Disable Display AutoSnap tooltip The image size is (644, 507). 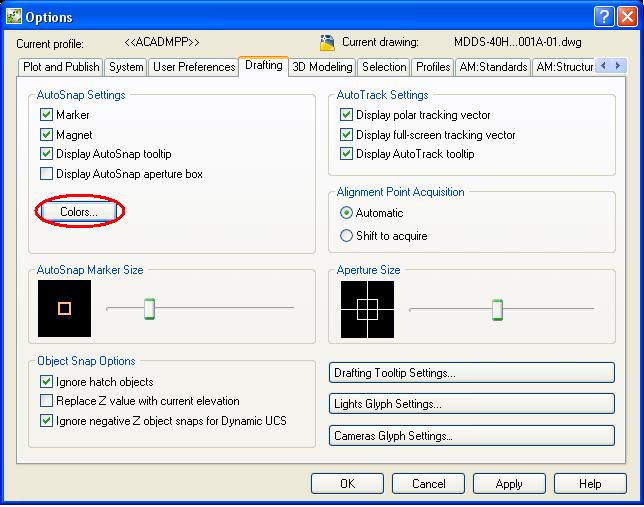(x=46, y=154)
